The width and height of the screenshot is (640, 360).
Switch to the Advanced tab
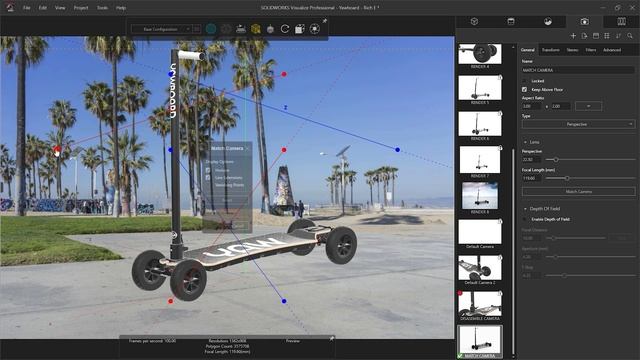coord(612,50)
